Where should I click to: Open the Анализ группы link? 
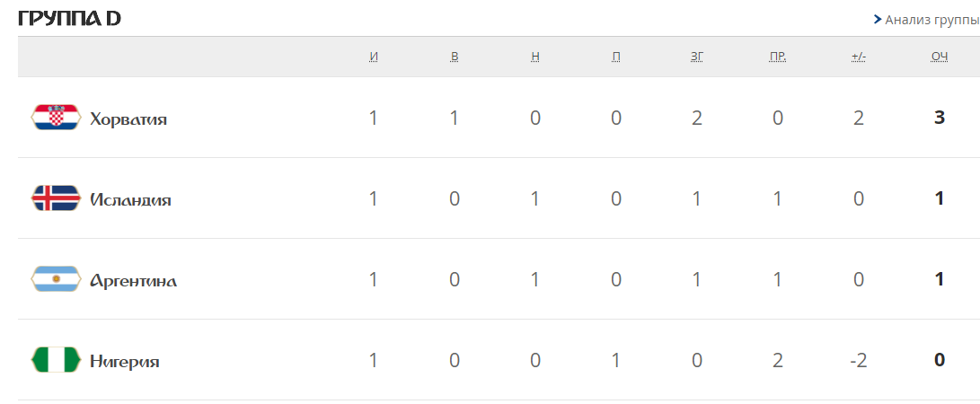tap(931, 20)
